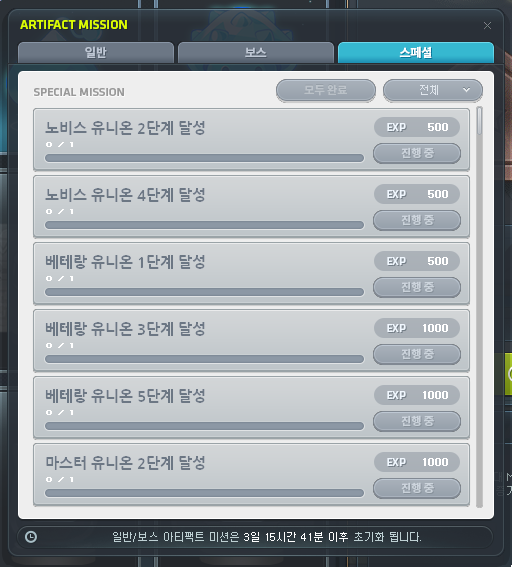Viewport: 512px width, 567px height.
Task: Click 진행 중 for 베테랑 유니온 5단계
Action: tap(417, 421)
